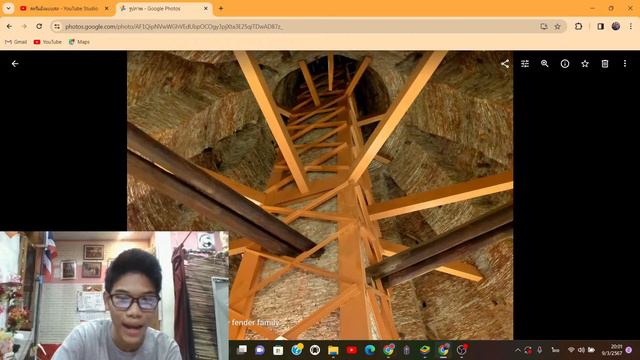The image size is (640, 360).
Task: Mark the photo as favorite
Action: (585, 64)
